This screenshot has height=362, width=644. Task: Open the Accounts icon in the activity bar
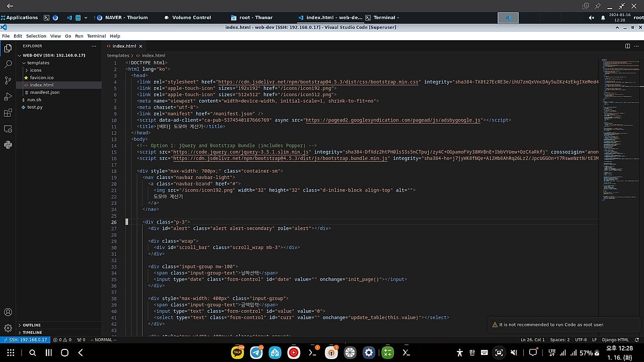8,312
